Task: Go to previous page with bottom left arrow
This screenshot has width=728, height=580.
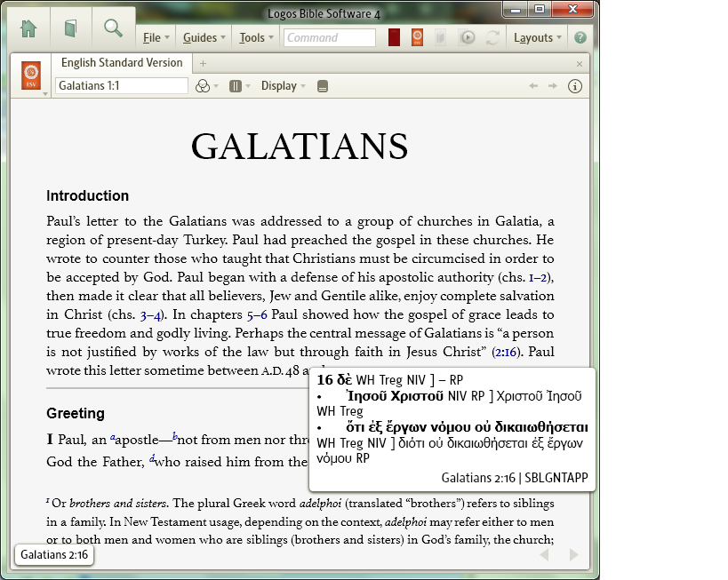Action: tap(545, 554)
